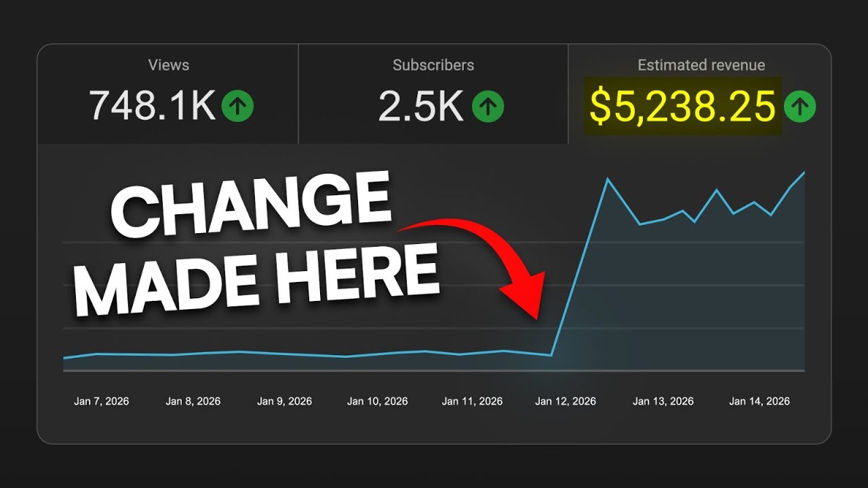
Task: Switch to the Estimated revenue tab
Action: pyautogui.click(x=699, y=94)
